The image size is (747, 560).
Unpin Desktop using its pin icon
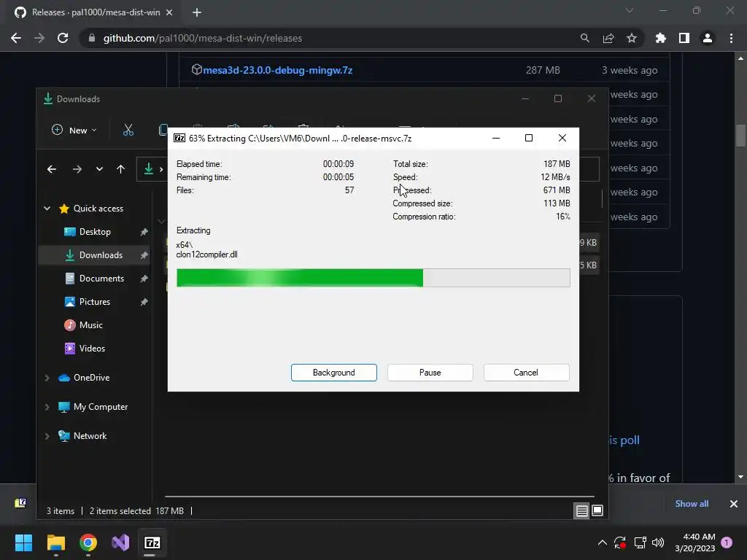tap(144, 232)
